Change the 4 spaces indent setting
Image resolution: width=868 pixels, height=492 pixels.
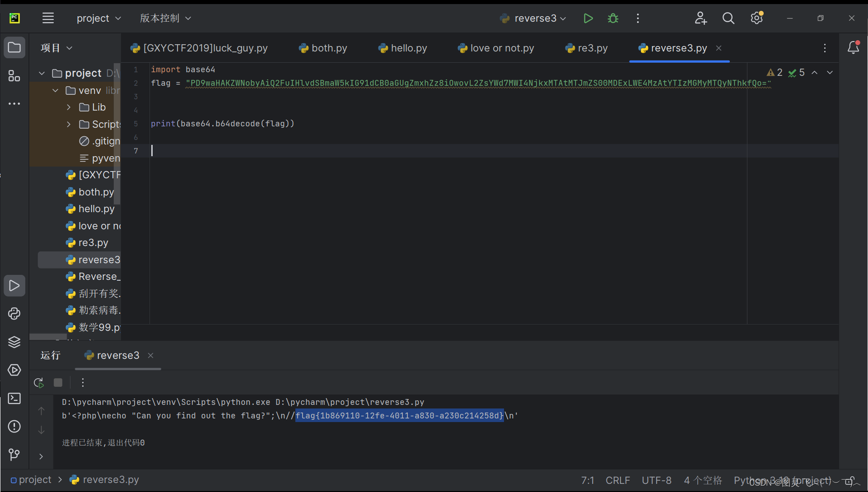pos(703,480)
